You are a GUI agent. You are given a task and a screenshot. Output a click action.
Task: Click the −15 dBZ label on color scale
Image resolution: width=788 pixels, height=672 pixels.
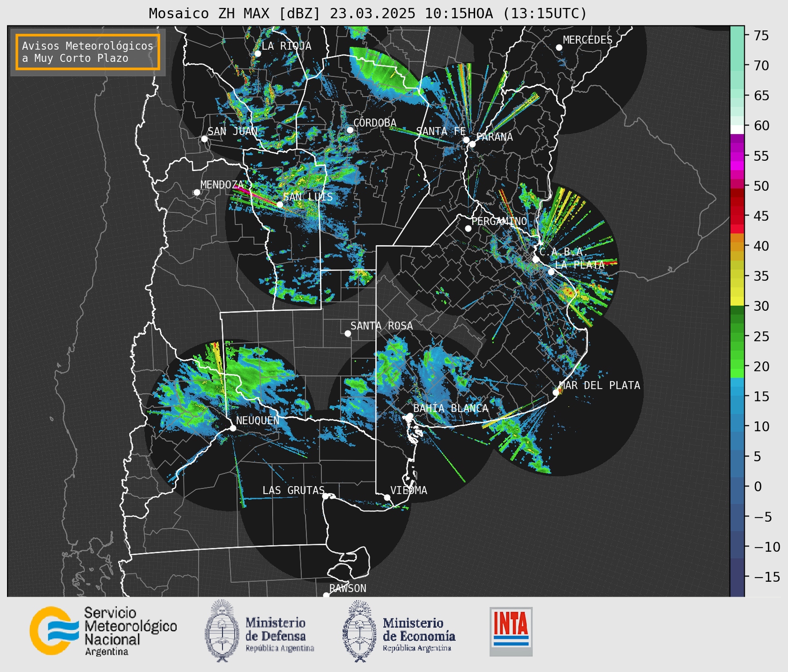click(x=767, y=577)
